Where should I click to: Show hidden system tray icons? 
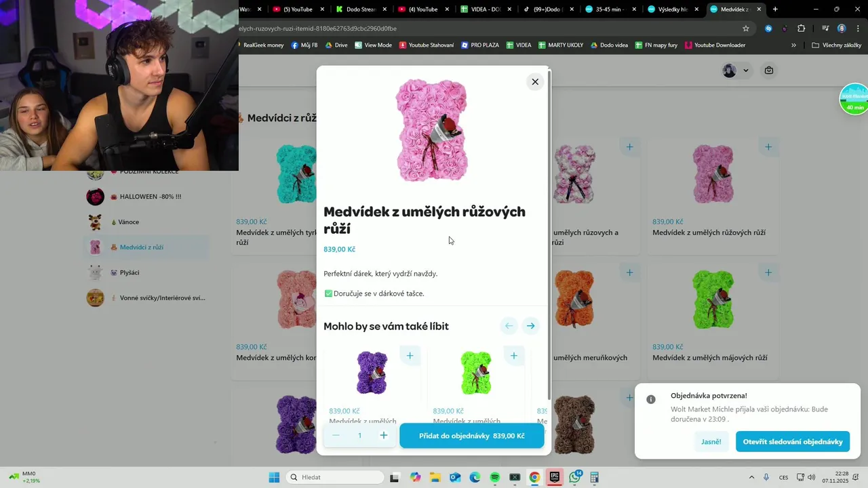(751, 477)
